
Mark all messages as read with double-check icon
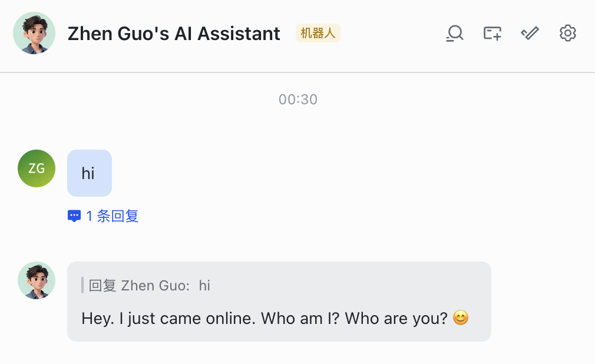coord(529,33)
